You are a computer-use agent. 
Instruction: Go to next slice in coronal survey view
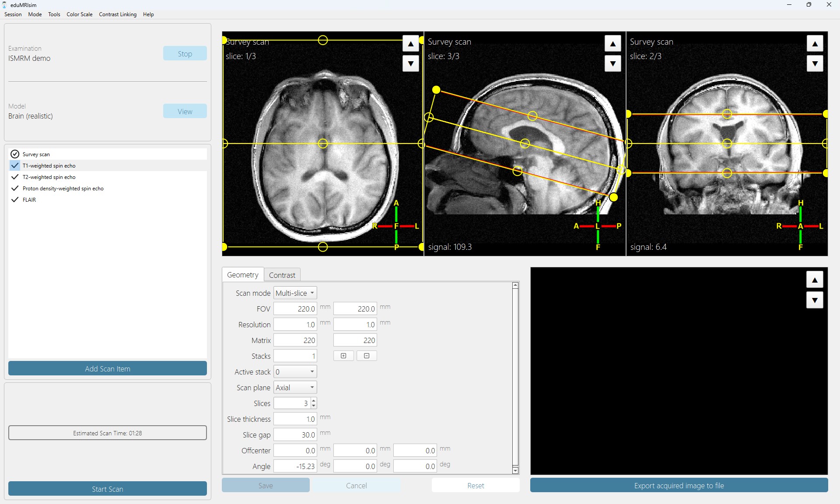pos(815,64)
